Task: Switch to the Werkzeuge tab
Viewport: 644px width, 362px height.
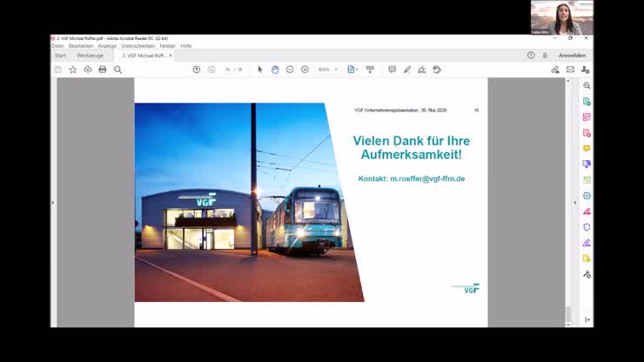Action: coord(90,55)
